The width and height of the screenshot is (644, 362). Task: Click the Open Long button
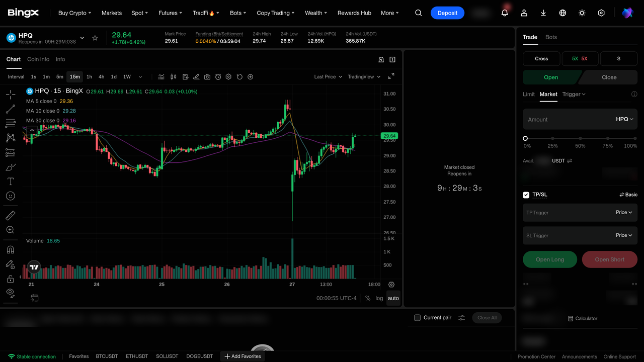coord(550,259)
